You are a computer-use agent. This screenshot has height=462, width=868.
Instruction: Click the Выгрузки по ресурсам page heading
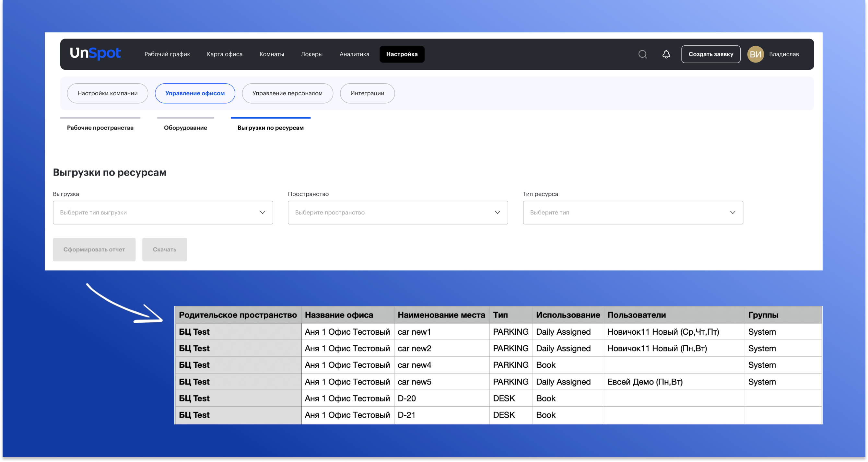click(x=110, y=172)
